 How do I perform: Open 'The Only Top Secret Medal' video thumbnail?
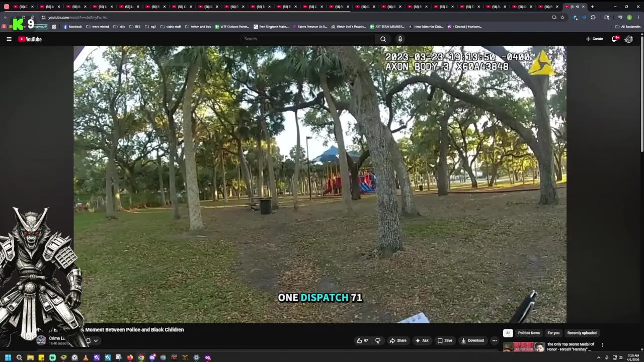pos(524,347)
